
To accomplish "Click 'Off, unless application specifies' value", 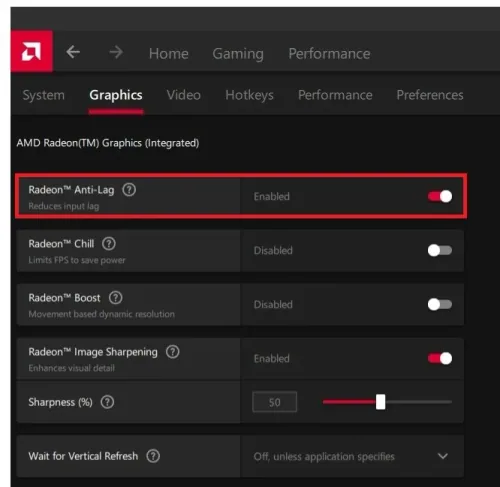I will [x=324, y=456].
